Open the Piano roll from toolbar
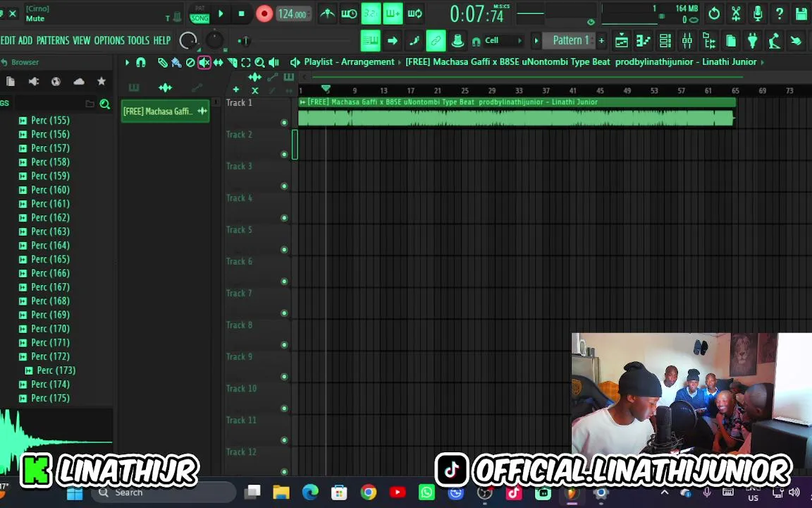 (x=643, y=40)
